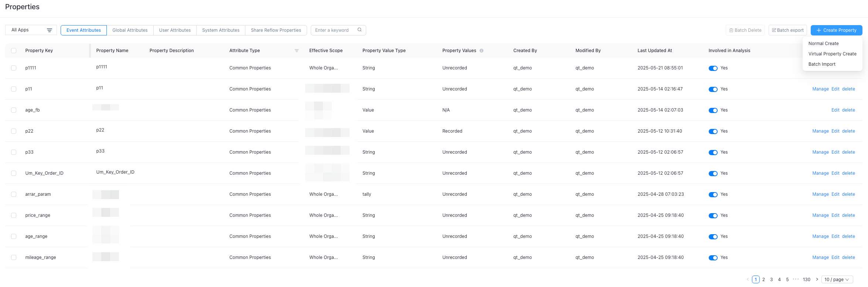Click Um_Key_Order_ID property name cell
868x287 pixels.
tap(115, 172)
